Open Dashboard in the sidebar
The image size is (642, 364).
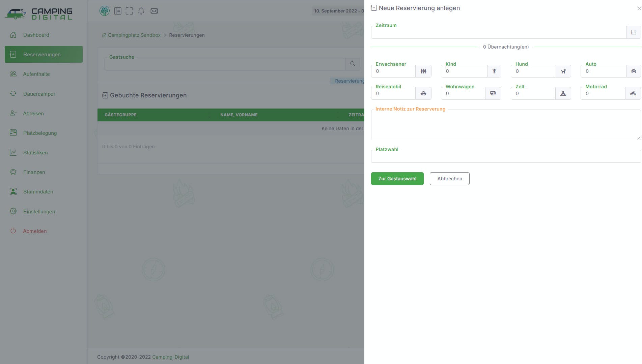coord(44,35)
